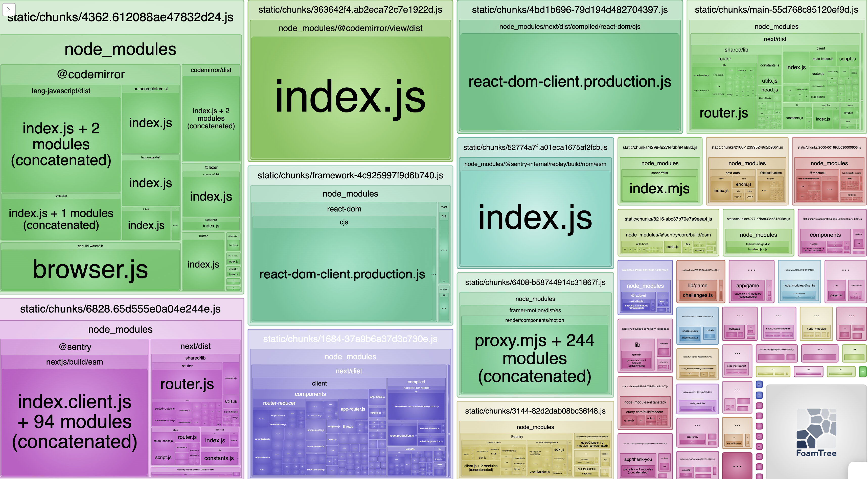Select head.js in the main chunk
The height and width of the screenshot is (479, 868).
tap(770, 90)
